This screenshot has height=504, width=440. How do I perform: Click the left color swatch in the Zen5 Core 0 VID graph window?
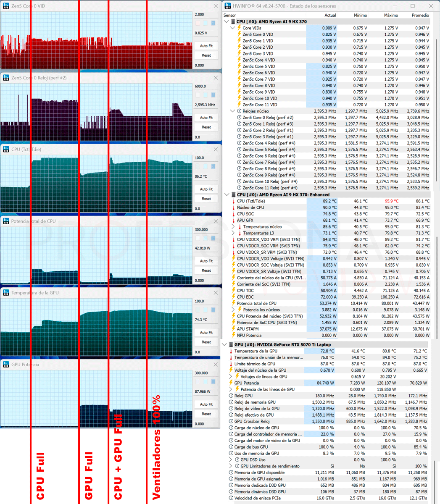(198, 24)
